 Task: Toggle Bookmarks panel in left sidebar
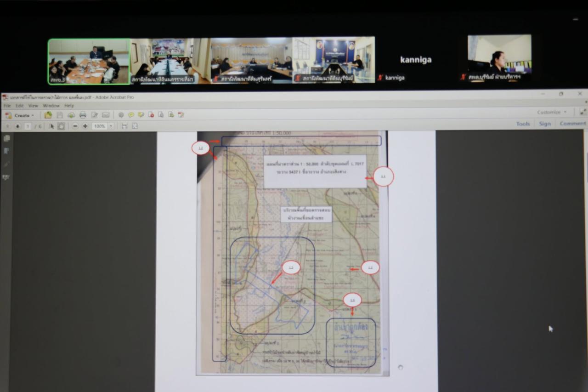[6, 151]
